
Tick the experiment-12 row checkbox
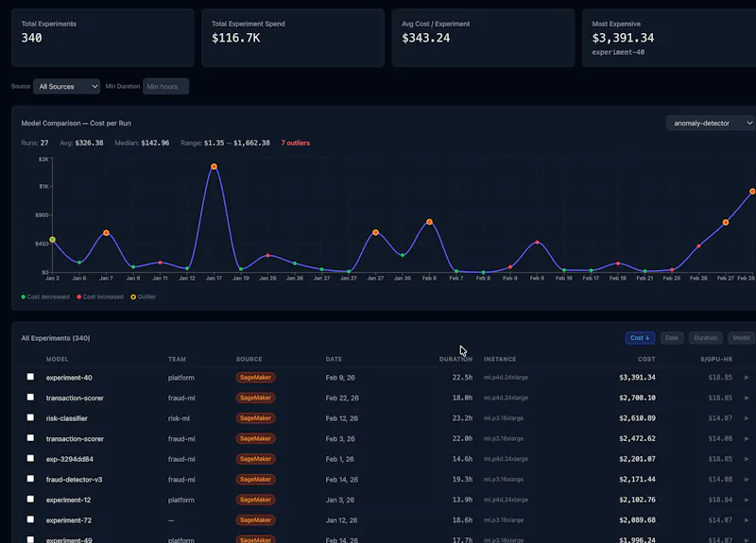[30, 500]
